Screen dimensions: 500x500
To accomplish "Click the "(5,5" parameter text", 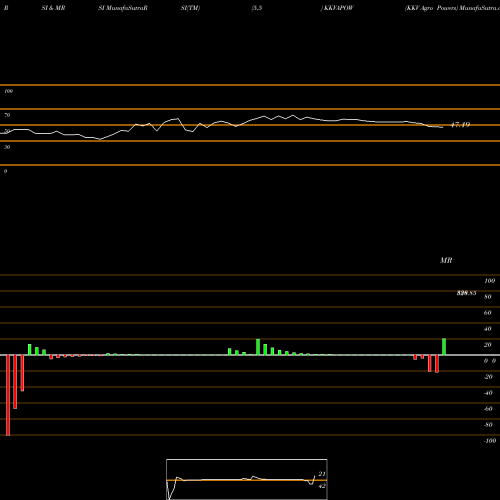I will point(257,8).
